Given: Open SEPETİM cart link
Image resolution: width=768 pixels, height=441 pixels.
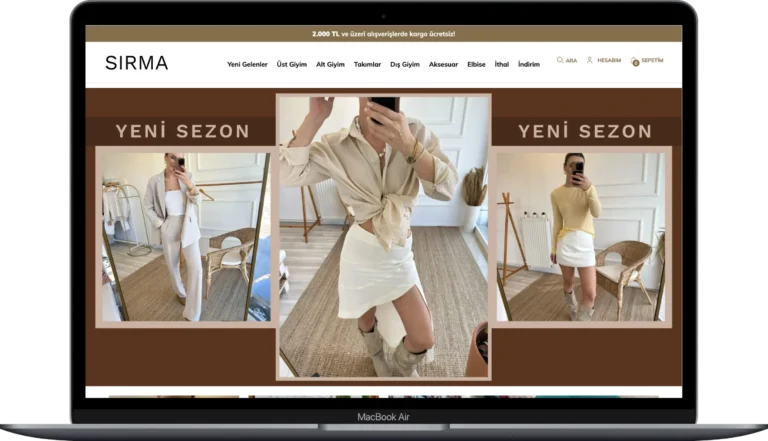Looking at the screenshot, I should tap(652, 60).
